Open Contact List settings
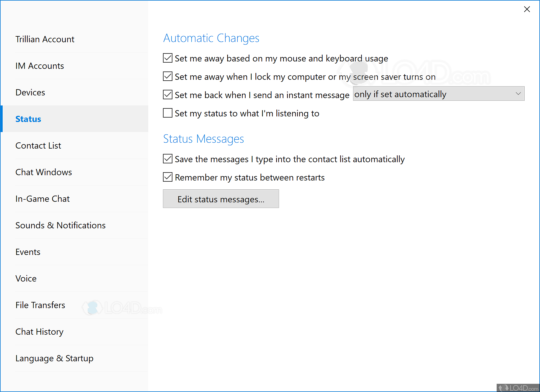540x392 pixels. pyautogui.click(x=74, y=146)
